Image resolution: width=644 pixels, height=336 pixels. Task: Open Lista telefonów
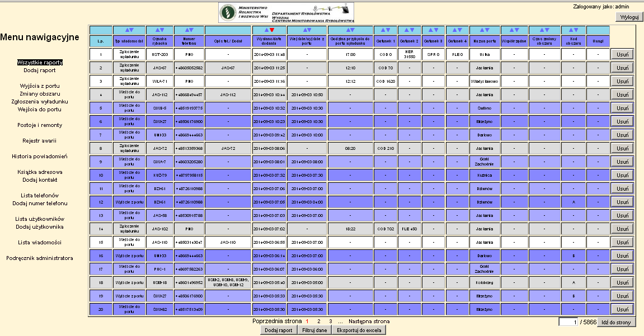point(40,195)
